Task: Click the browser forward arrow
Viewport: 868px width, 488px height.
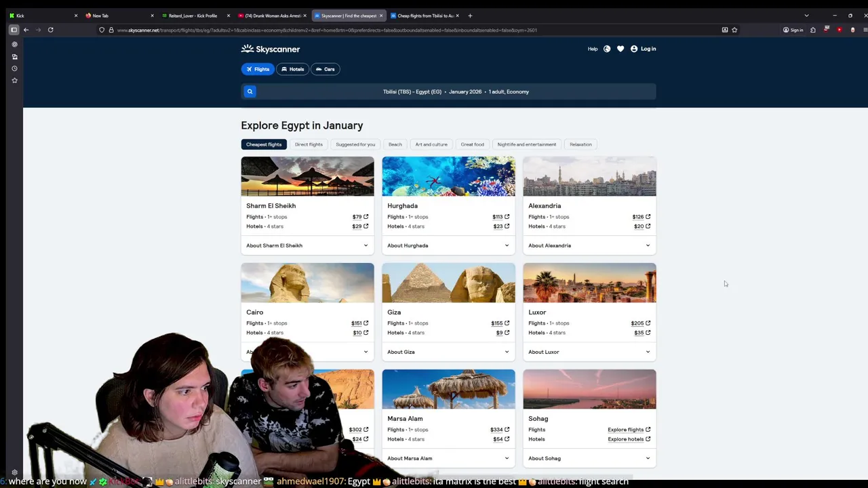Action: (38, 30)
